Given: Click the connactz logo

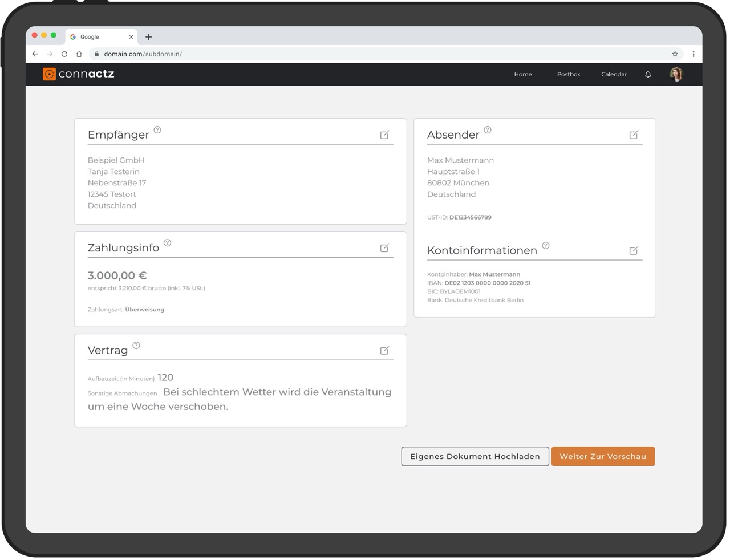Looking at the screenshot, I should click(78, 74).
